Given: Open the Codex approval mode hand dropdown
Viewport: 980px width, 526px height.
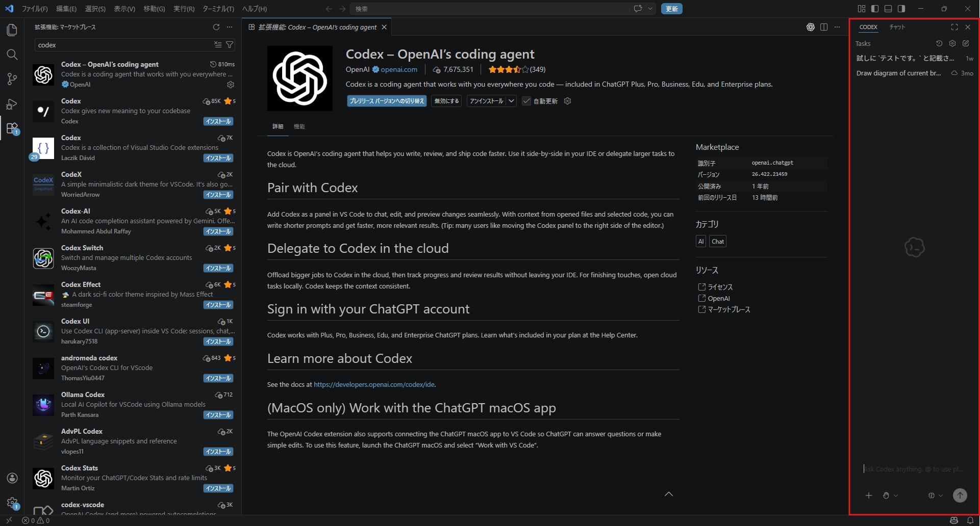Looking at the screenshot, I should (890, 495).
